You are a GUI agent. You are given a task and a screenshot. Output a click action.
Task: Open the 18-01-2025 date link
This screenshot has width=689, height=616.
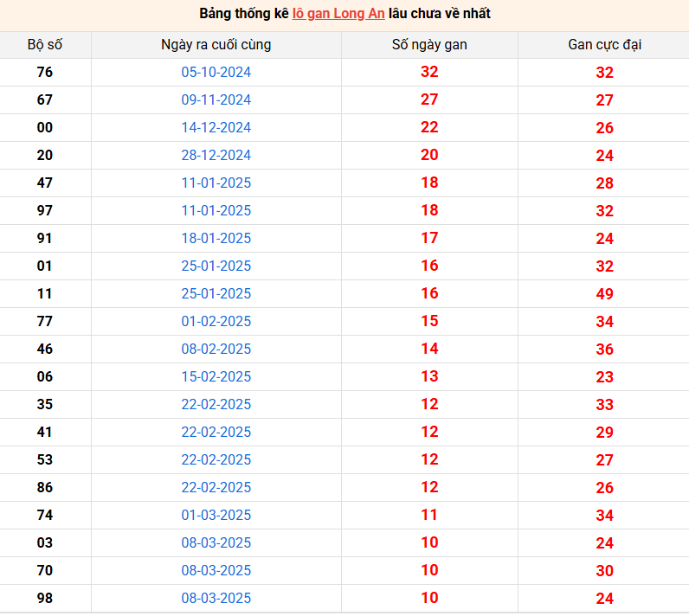pyautogui.click(x=216, y=238)
